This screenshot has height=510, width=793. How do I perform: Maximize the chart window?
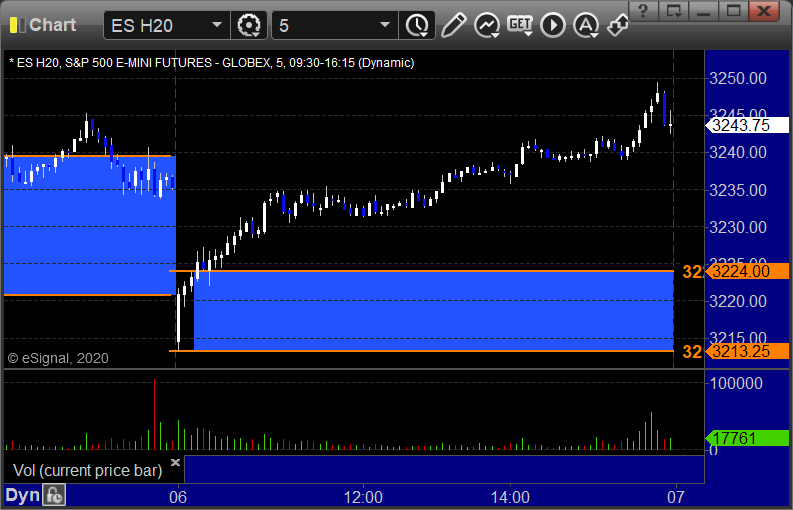[x=733, y=10]
